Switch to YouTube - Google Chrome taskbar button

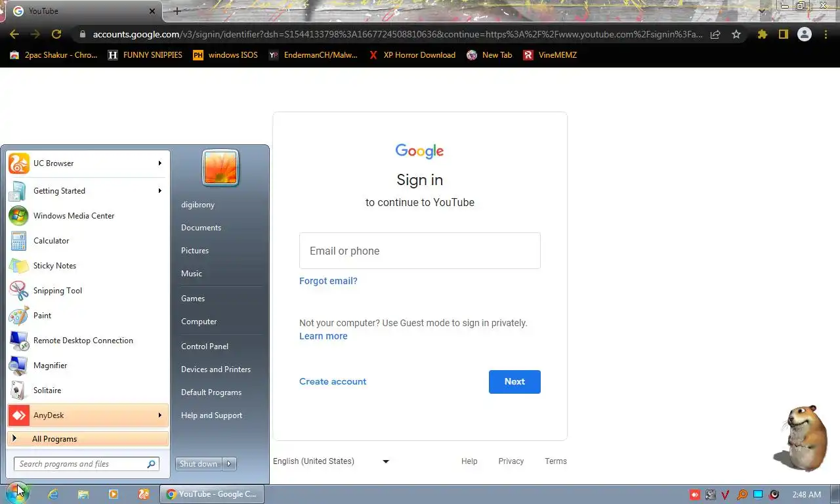212,494
